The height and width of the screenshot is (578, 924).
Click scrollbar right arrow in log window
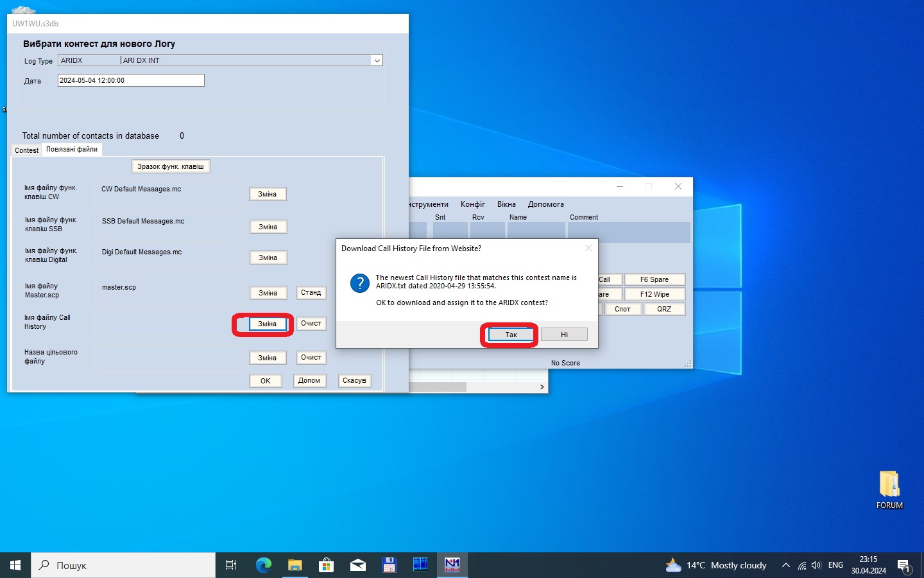click(x=542, y=387)
